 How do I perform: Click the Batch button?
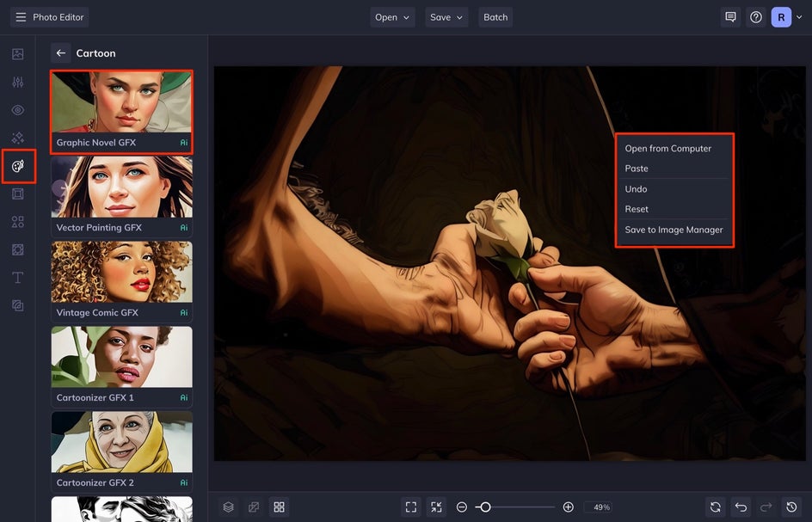coord(495,17)
